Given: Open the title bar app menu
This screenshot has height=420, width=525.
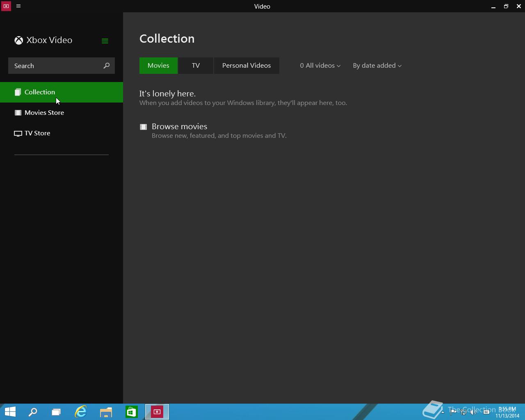Looking at the screenshot, I should pos(18,6).
